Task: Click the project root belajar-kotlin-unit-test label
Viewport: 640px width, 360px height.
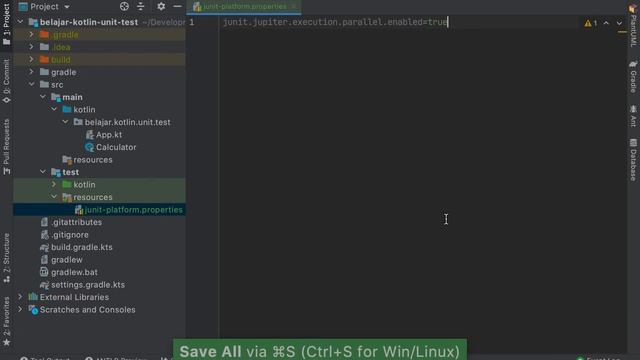Action: tap(89, 22)
